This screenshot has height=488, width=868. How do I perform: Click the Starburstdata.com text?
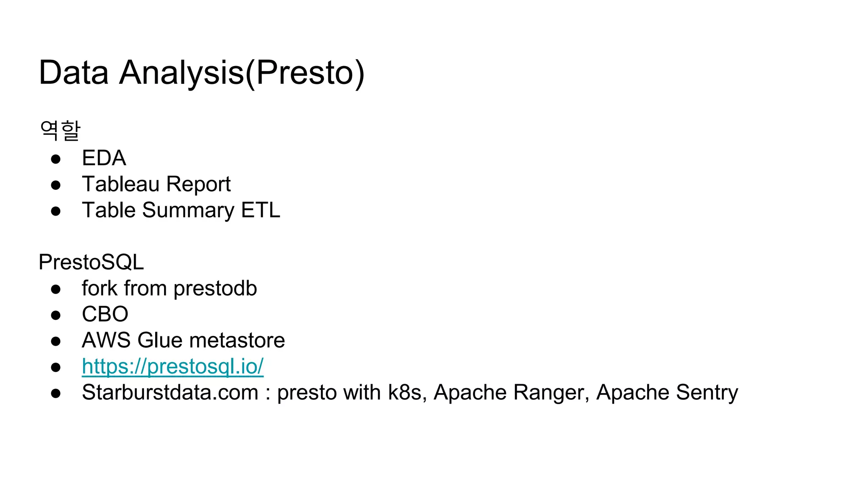coord(170,393)
